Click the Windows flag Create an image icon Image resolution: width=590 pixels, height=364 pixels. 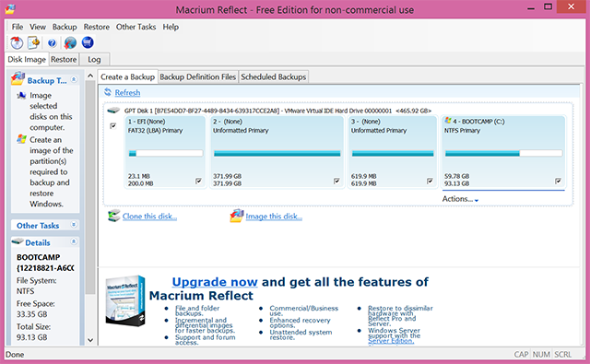(21, 139)
